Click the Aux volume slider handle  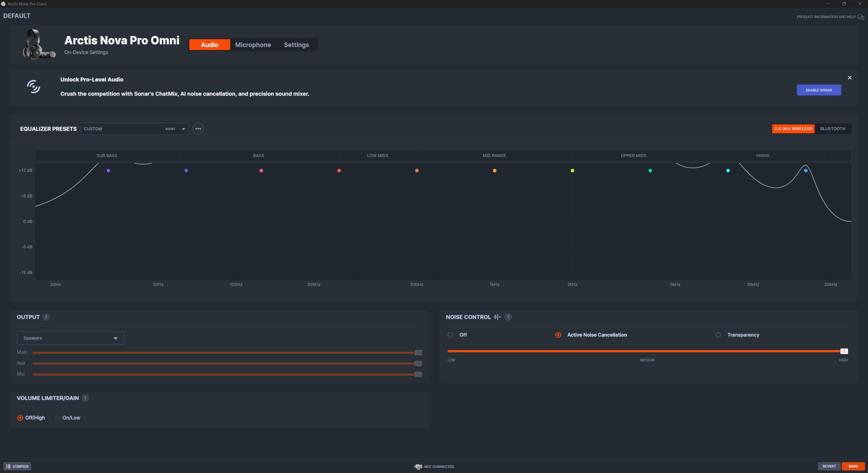418,363
